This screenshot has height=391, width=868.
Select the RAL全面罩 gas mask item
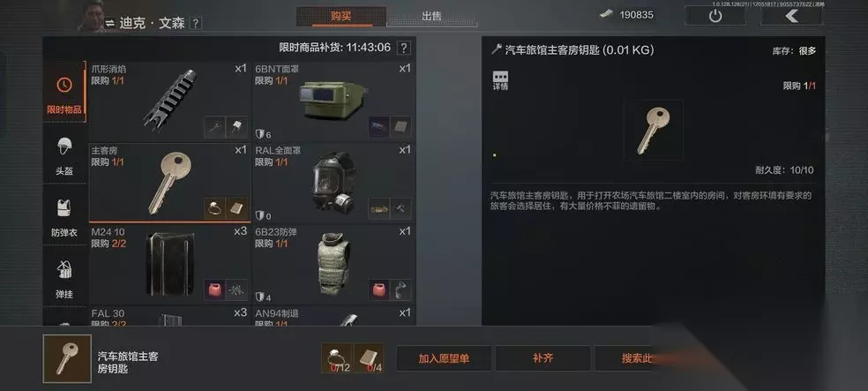333,183
